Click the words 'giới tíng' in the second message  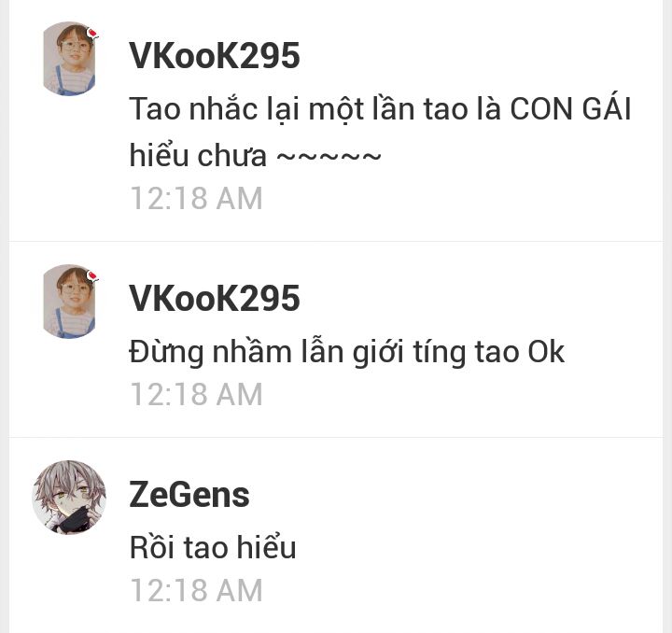pyautogui.click(x=410, y=354)
